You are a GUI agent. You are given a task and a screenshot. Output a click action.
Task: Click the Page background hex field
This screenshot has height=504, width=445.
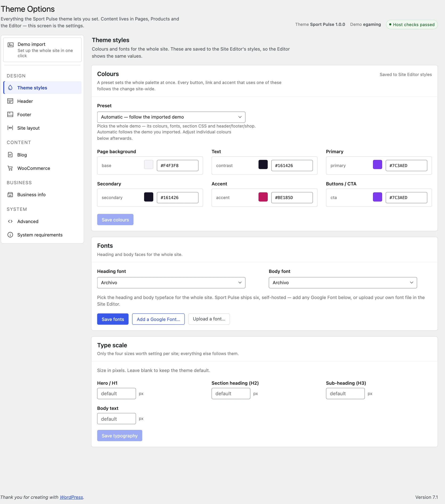tap(178, 165)
